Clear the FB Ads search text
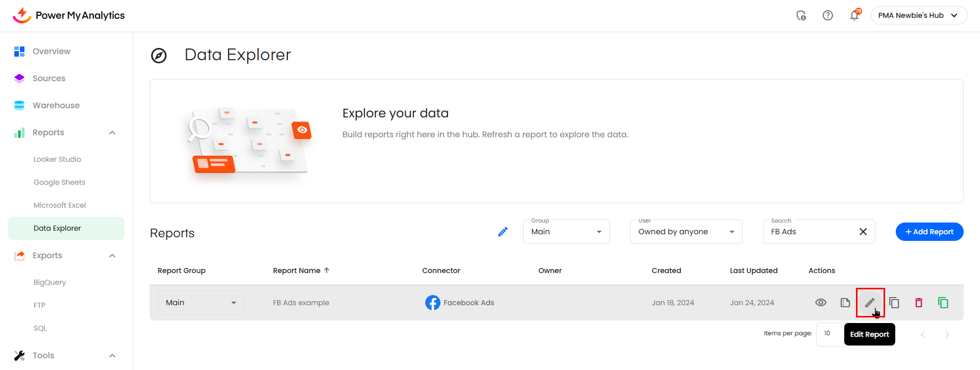 [x=863, y=232]
